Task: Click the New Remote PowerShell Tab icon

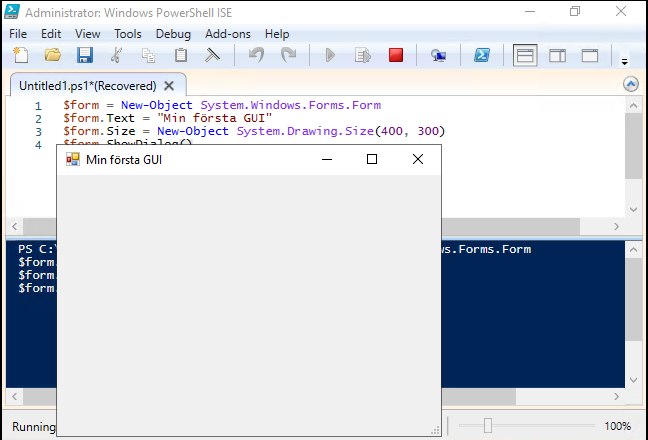Action: (x=438, y=56)
